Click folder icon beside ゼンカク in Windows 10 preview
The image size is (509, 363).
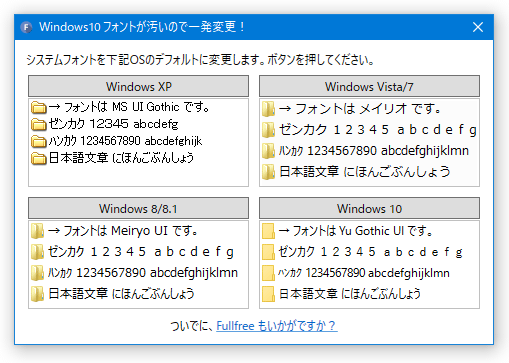pos(268,252)
